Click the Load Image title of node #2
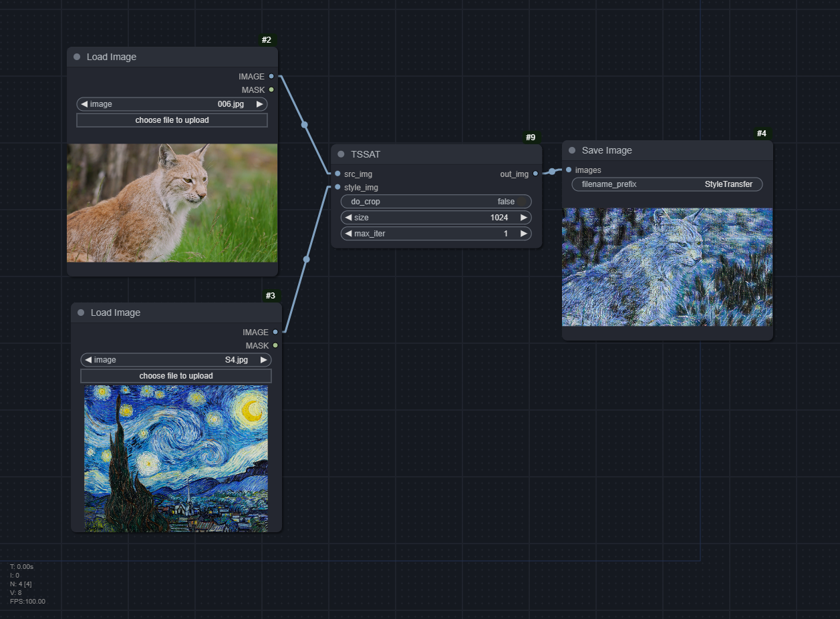The width and height of the screenshot is (840, 619). (x=112, y=57)
